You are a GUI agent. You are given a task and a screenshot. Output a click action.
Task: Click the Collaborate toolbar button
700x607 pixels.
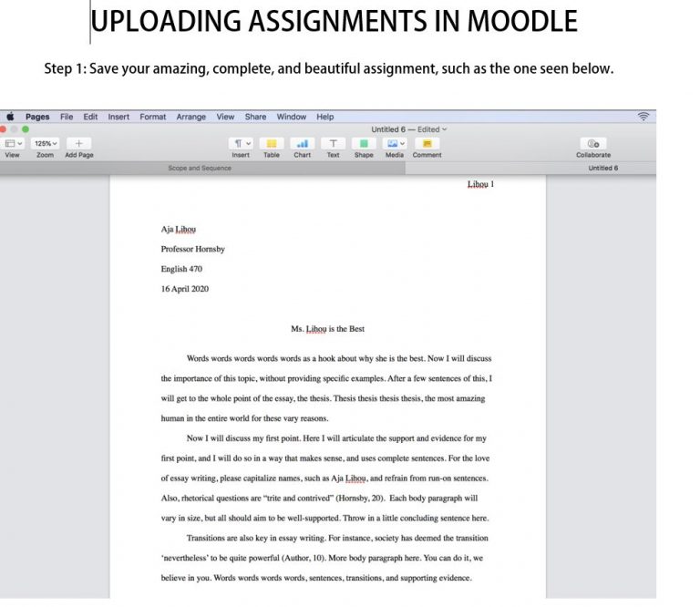[592, 143]
